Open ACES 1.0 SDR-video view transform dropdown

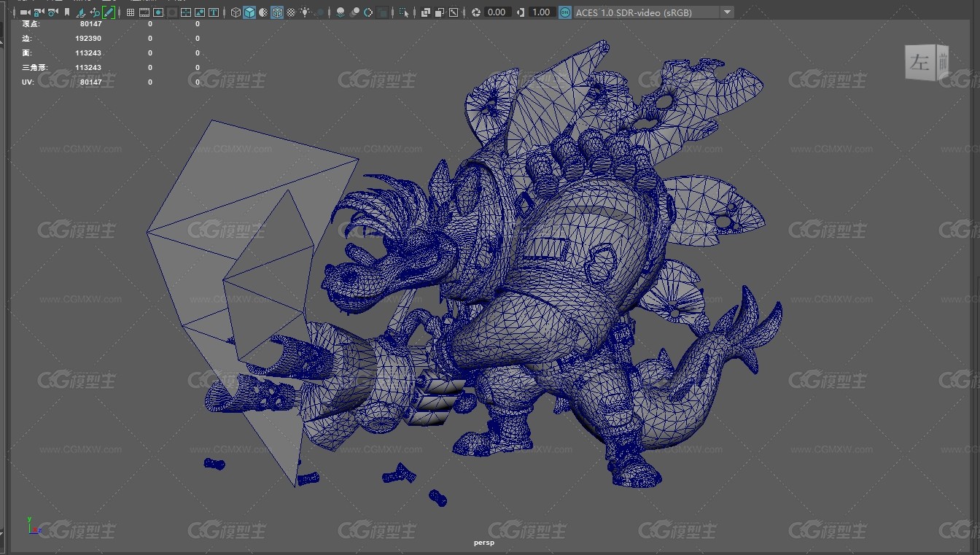pyautogui.click(x=654, y=12)
